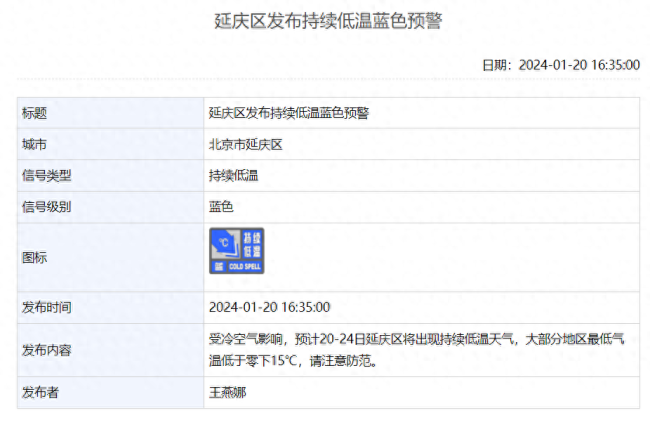The width and height of the screenshot is (650, 427).
Task: Click the blue cold spell warning icon
Action: [x=236, y=251]
